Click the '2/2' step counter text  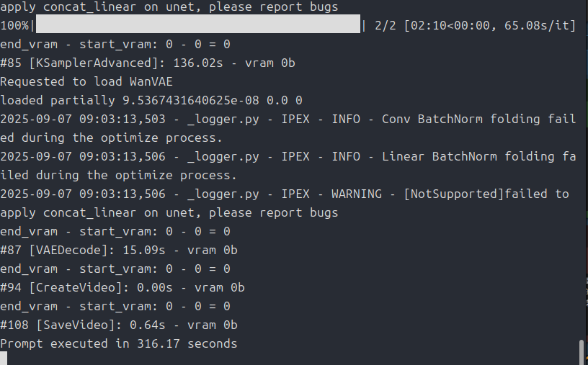coord(385,25)
